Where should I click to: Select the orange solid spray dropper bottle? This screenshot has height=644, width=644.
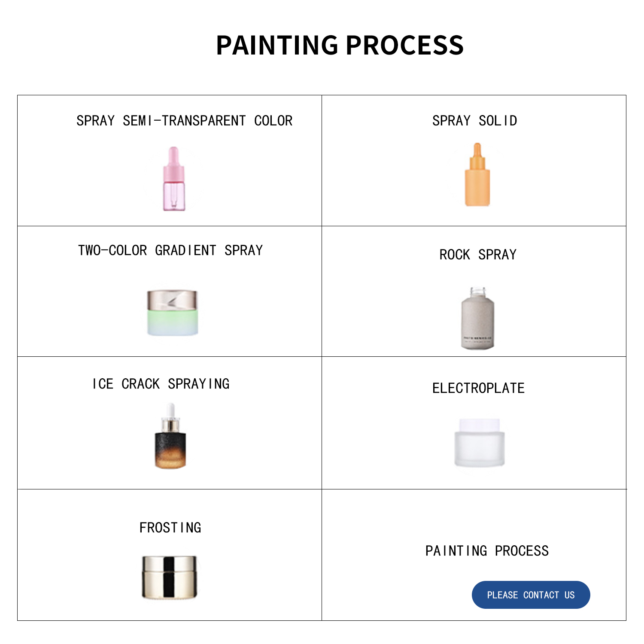[477, 176]
